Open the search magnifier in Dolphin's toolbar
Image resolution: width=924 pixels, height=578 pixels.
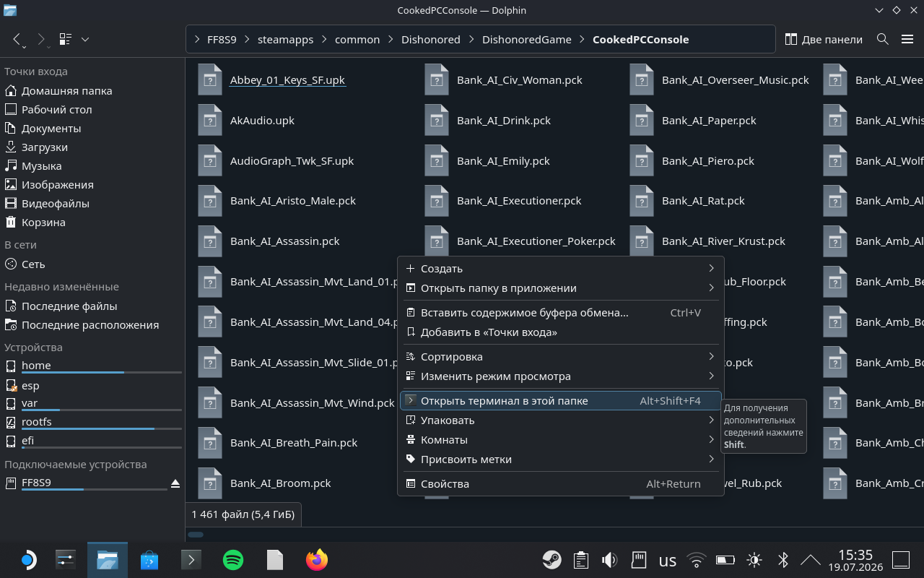[882, 40]
